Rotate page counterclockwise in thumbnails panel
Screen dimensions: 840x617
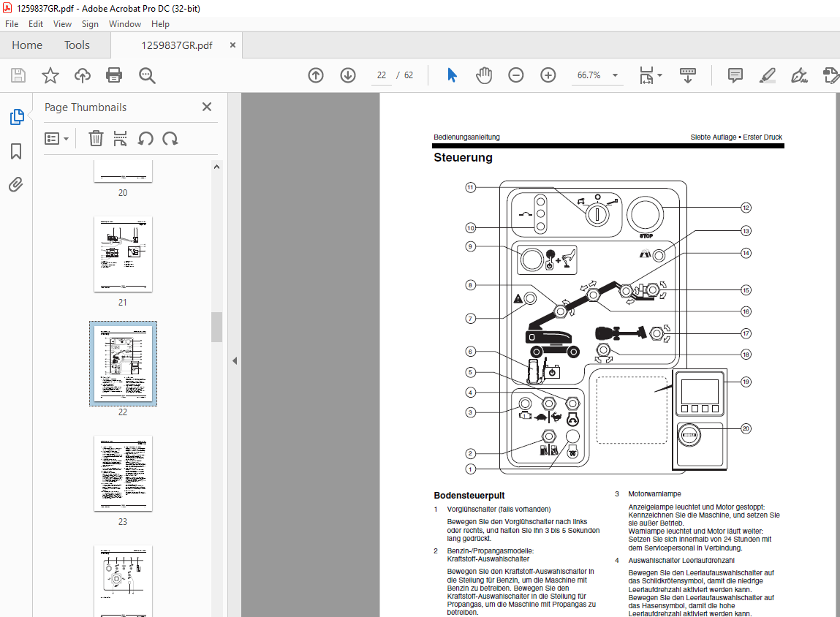(x=145, y=139)
